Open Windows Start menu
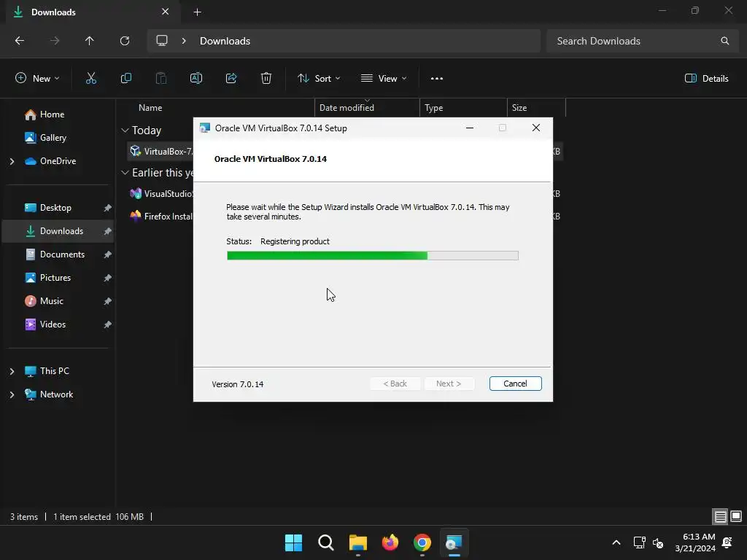This screenshot has height=560, width=747. point(293,542)
